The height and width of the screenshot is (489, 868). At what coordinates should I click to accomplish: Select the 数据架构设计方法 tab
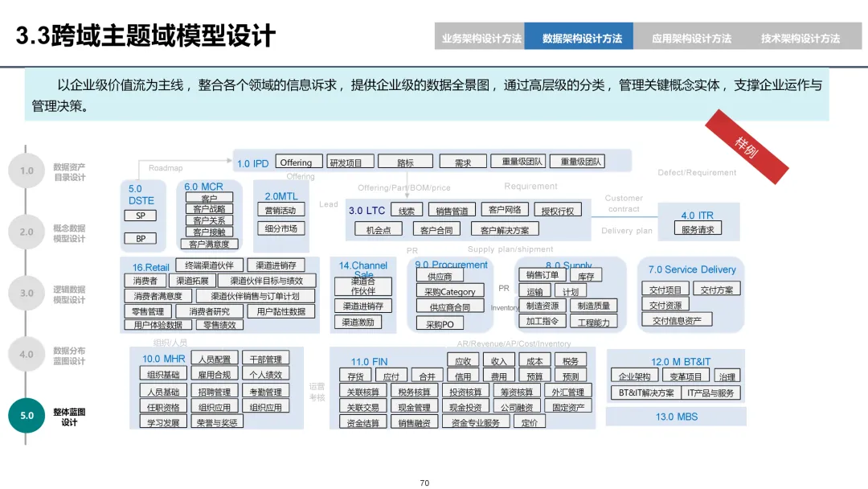pos(579,36)
